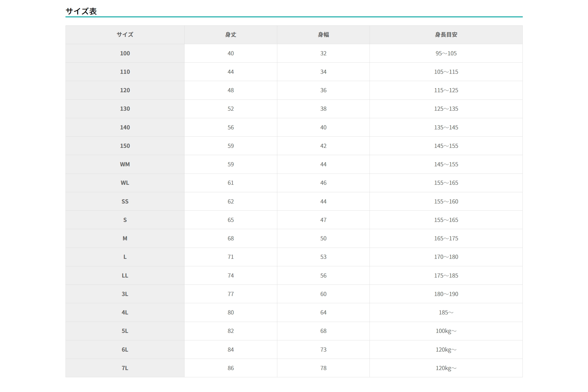
Task: Click height guide 155～165 in S row
Action: point(446,220)
